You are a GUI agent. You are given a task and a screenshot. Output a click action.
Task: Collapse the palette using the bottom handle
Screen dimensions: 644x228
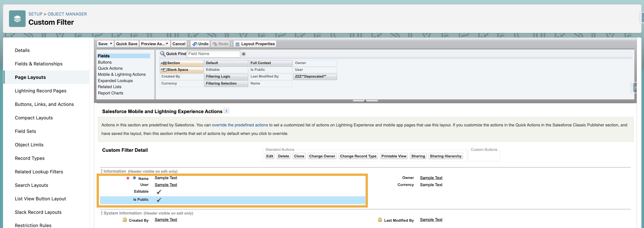365,101
